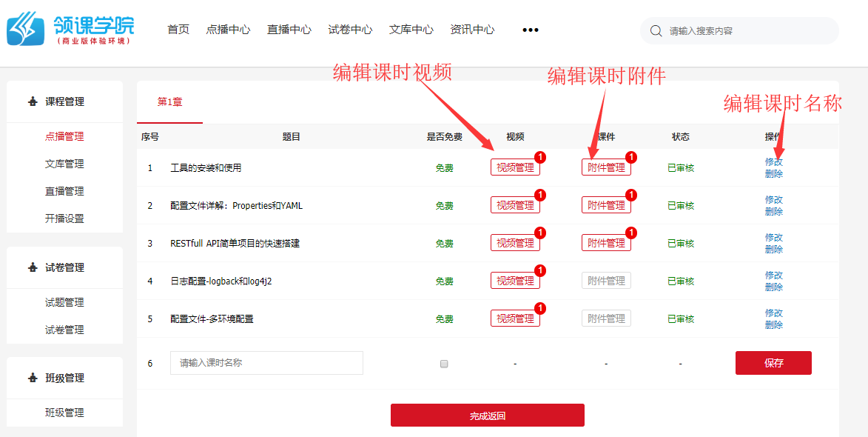Image resolution: width=868 pixels, height=437 pixels.
Task: Click 附件管理 for 配置文件详解 row
Action: click(606, 205)
